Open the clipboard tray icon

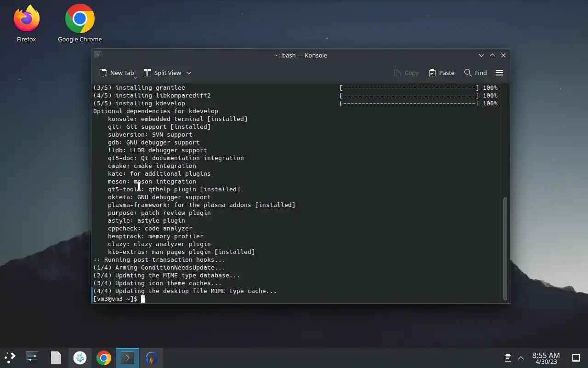[508, 358]
